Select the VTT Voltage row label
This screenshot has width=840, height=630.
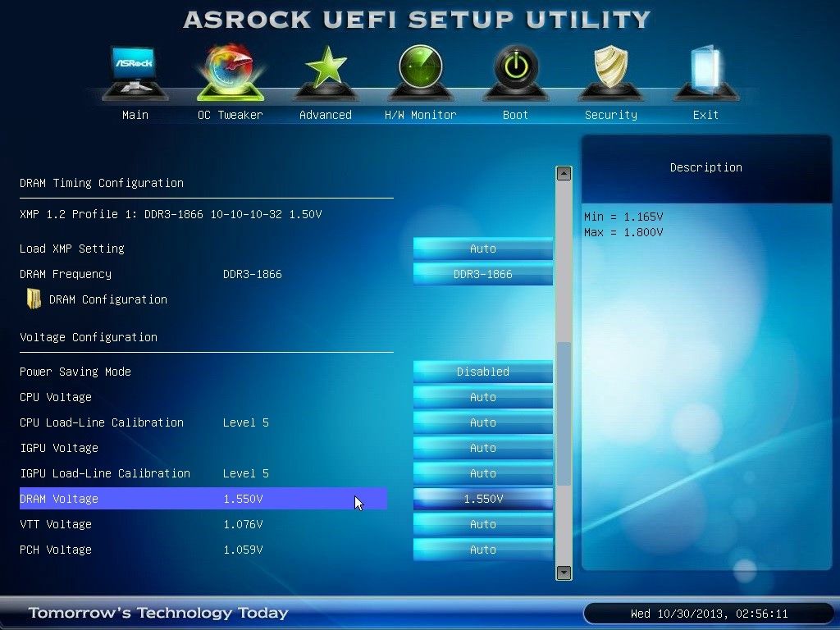56,524
